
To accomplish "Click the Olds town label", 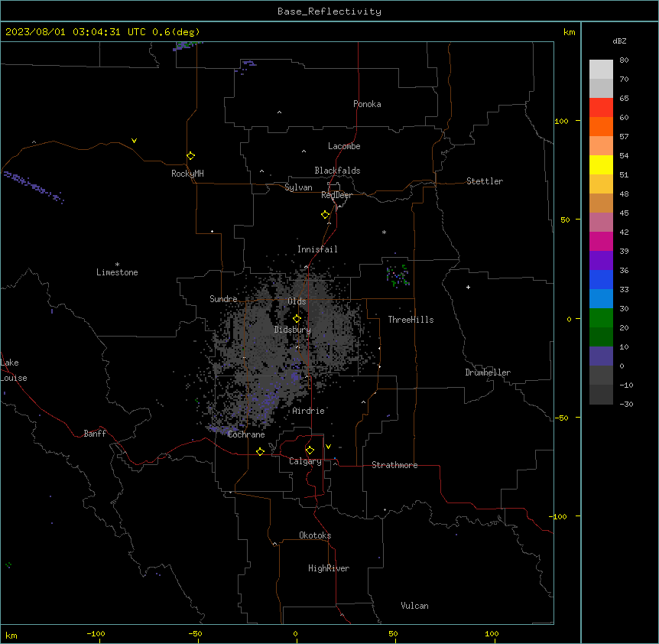I will tap(297, 301).
